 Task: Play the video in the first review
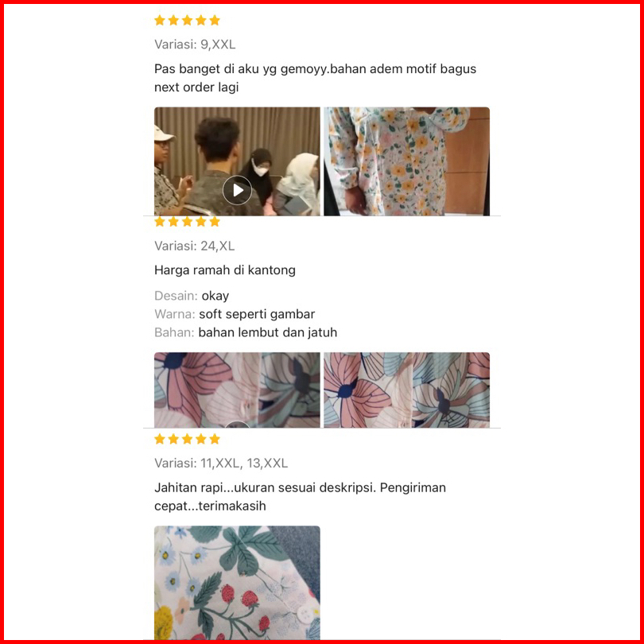pos(237,190)
